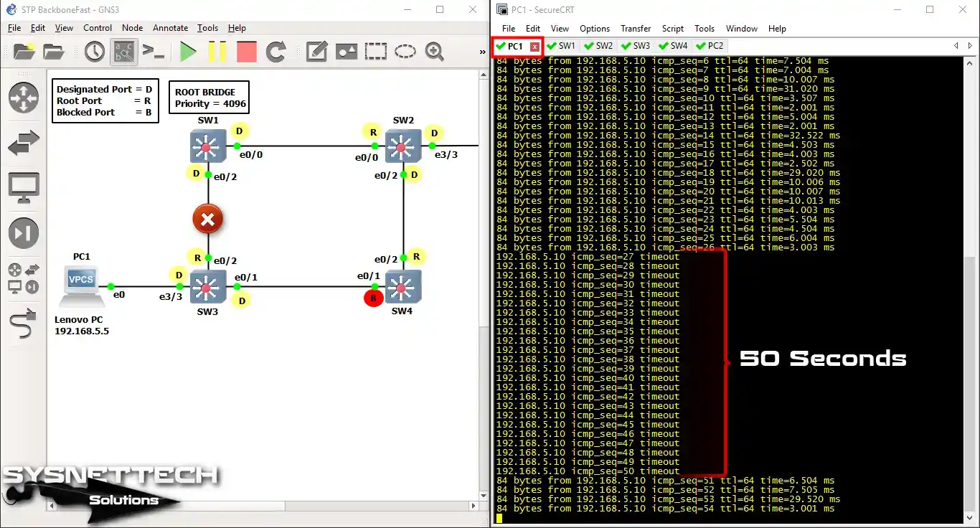Open the SecureCRT Tools menu
This screenshot has height=528, width=980.
coord(705,29)
